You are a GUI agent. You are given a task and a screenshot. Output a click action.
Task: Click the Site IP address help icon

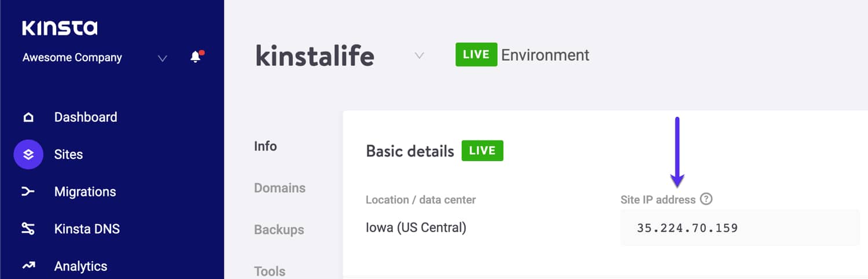706,199
